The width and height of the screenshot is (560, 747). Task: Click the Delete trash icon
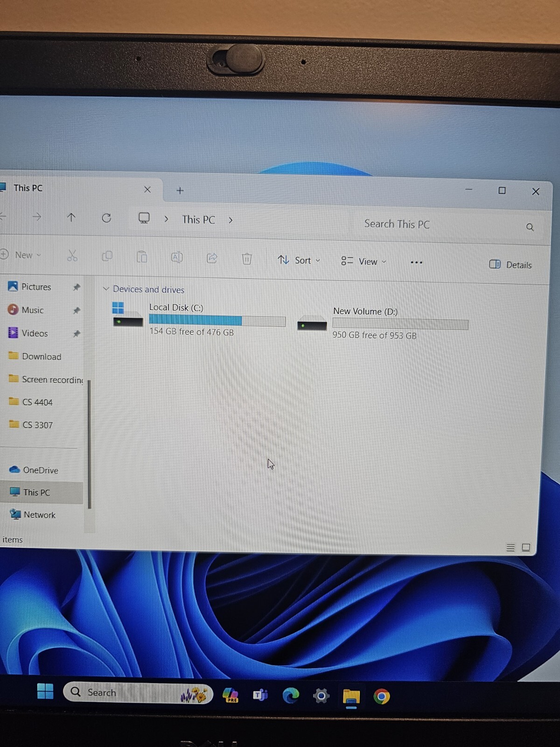tap(247, 258)
